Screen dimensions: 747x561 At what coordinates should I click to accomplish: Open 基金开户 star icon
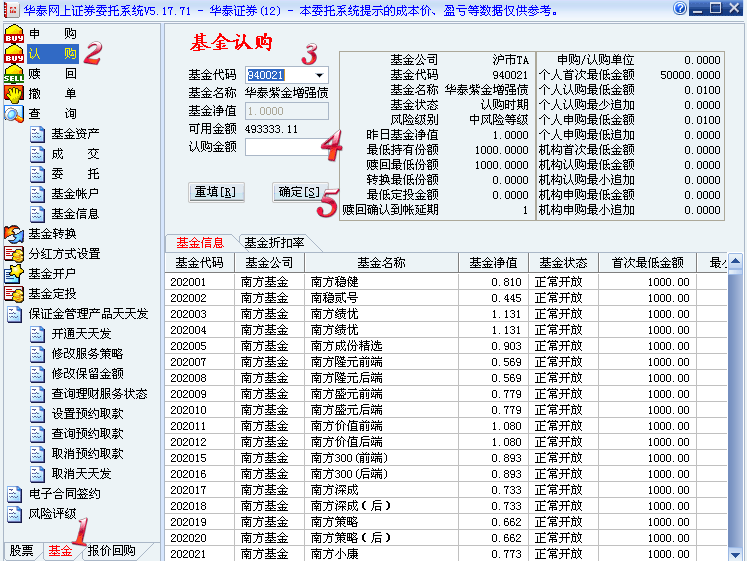pos(14,273)
